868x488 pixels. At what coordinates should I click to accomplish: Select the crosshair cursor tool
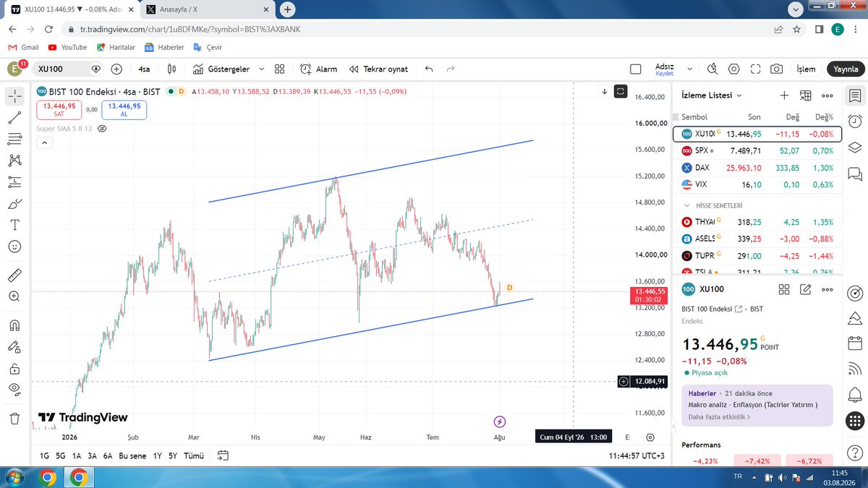[x=14, y=96]
